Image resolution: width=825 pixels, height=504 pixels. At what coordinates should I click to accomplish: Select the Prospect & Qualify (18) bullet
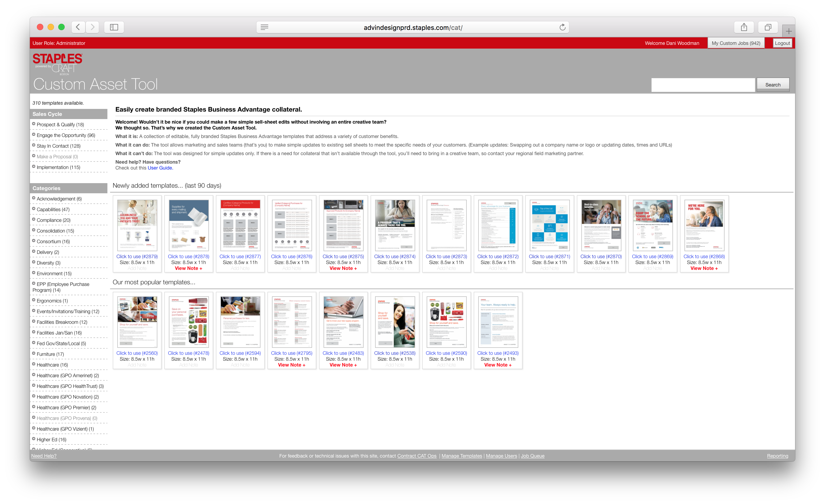click(34, 124)
